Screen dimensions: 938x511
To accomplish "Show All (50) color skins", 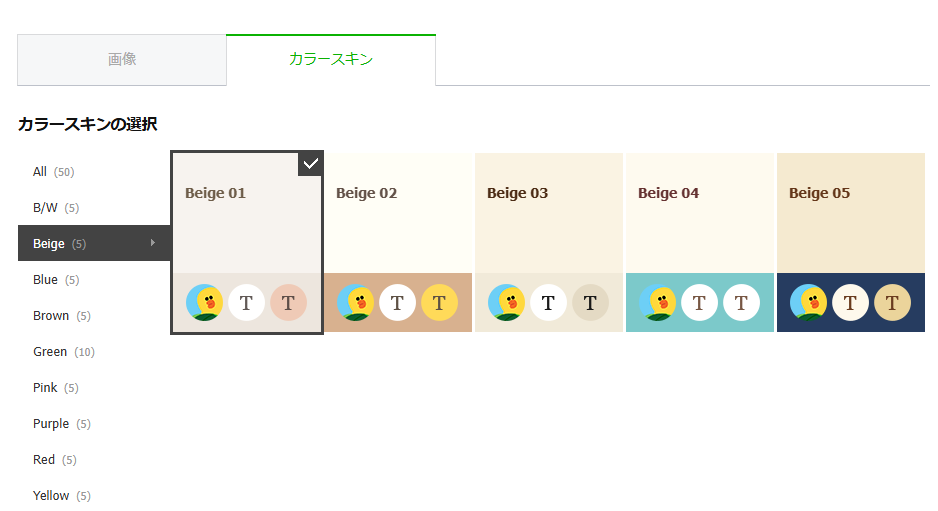I will coord(54,172).
